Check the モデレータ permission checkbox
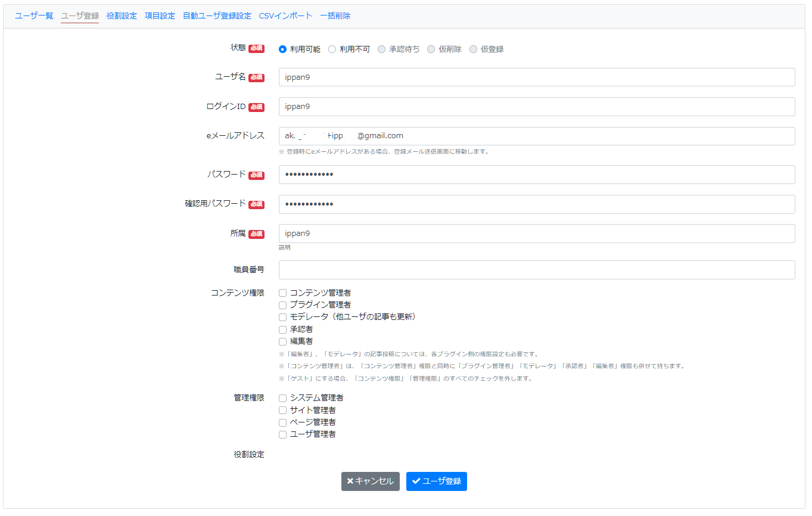Viewport: 812px width, 516px height. point(282,317)
